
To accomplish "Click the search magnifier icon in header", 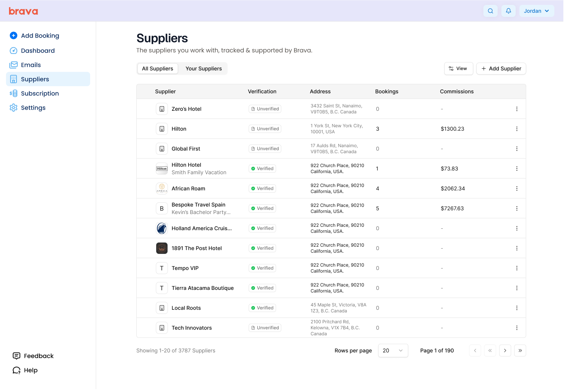I will tap(490, 11).
